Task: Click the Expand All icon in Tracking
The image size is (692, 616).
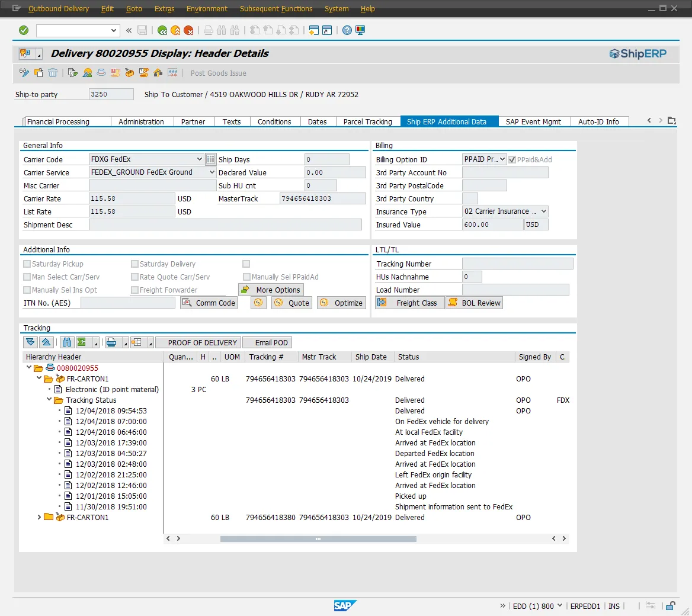Action: [x=30, y=342]
